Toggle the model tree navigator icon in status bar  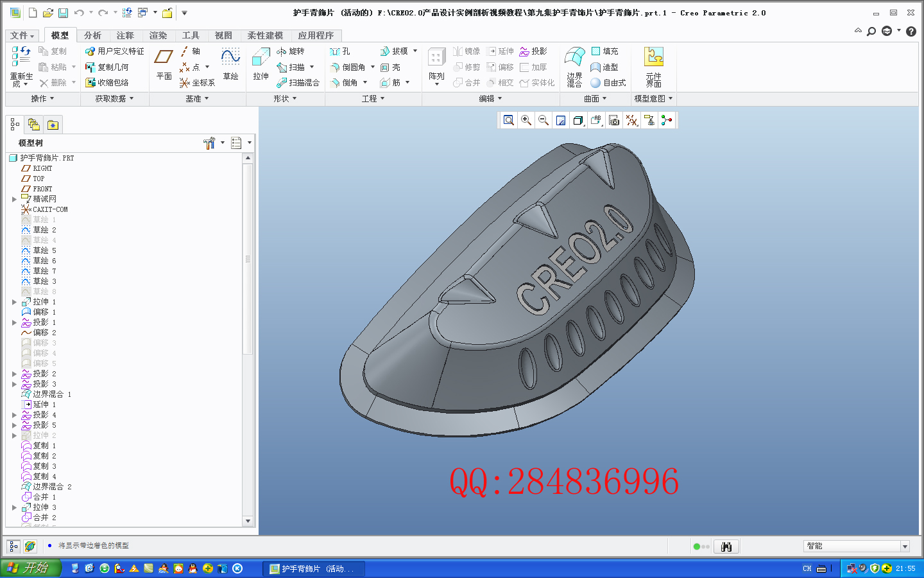pyautogui.click(x=13, y=547)
